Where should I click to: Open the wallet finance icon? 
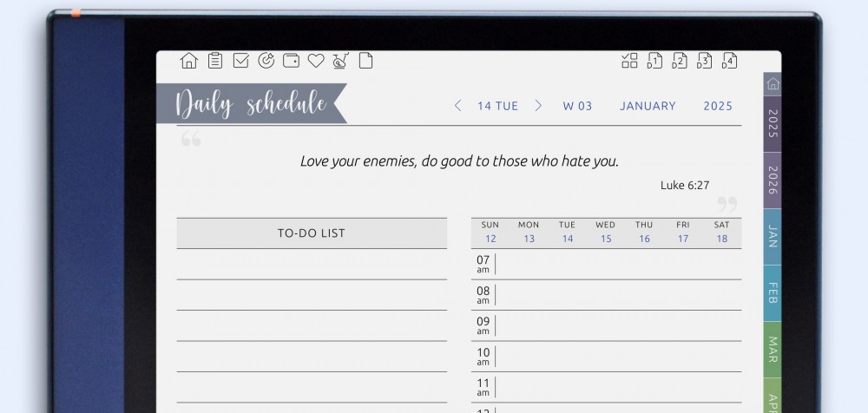pyautogui.click(x=292, y=61)
